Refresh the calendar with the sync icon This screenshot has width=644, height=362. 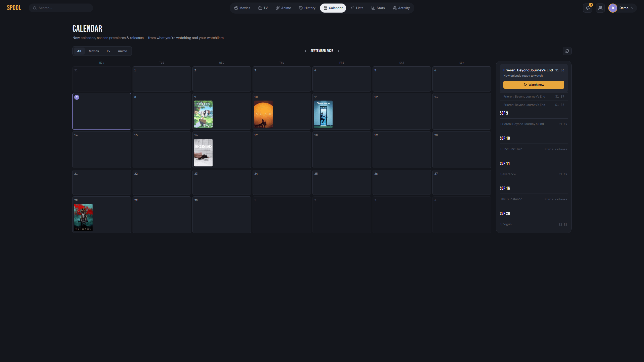click(x=567, y=51)
